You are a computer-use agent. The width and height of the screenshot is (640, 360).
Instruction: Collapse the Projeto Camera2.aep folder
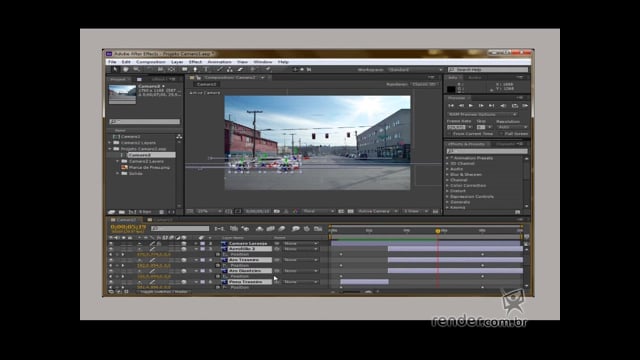[x=110, y=149]
